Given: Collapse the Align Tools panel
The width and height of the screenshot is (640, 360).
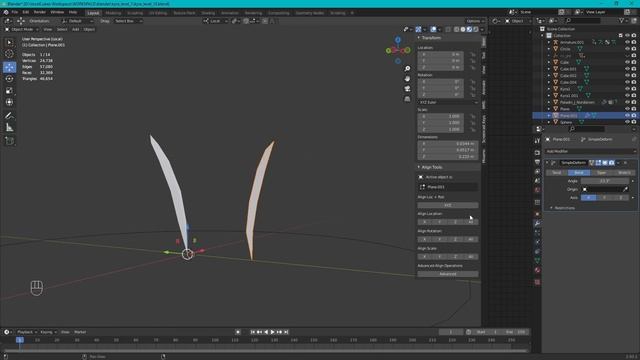Looking at the screenshot, I should pos(419,167).
